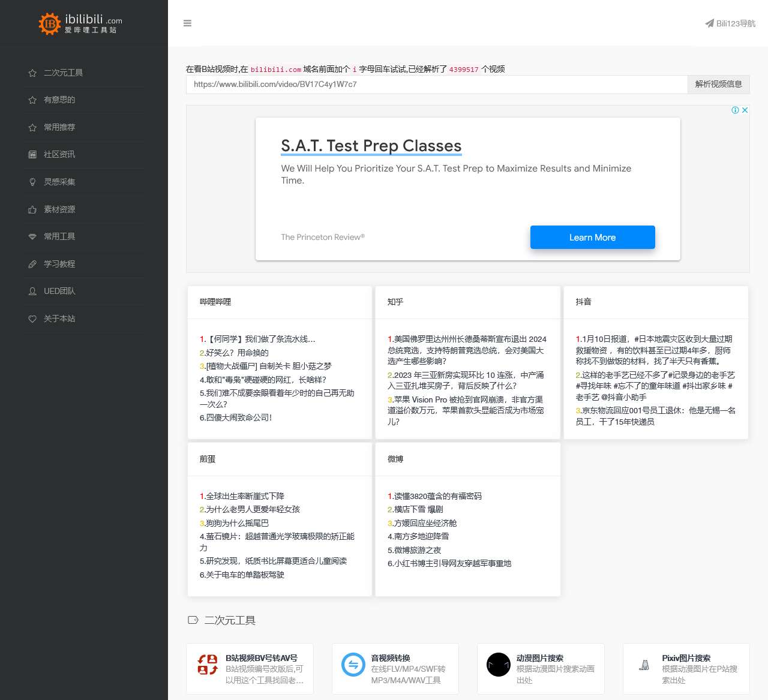
Task: Open 灵感采集 via the lightbulb icon
Action: pos(32,182)
